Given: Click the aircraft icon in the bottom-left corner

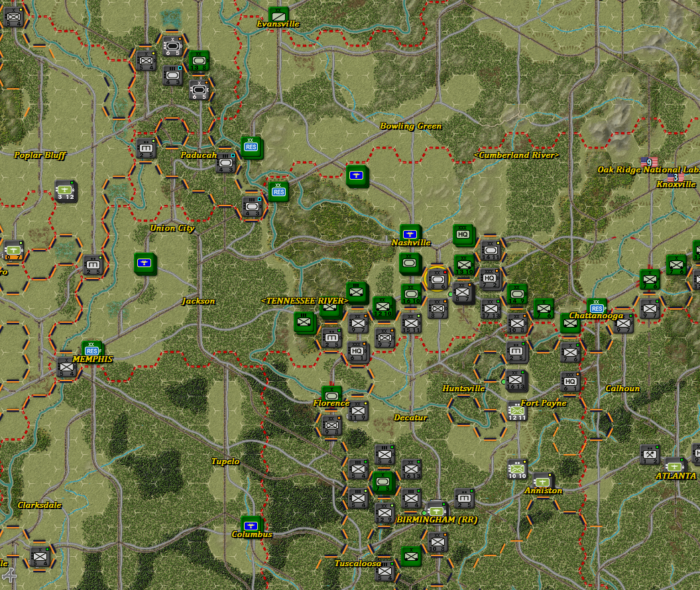Looking at the screenshot, I should point(9,575).
